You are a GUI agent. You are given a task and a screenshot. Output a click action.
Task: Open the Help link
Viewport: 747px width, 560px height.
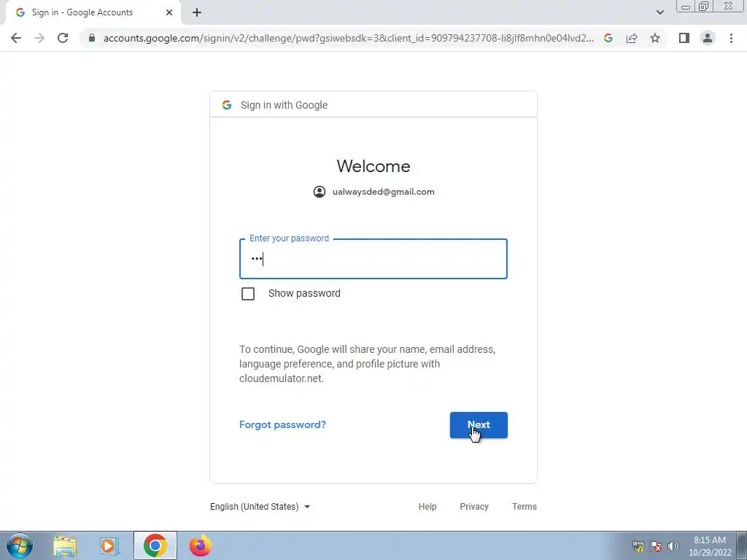(x=427, y=507)
